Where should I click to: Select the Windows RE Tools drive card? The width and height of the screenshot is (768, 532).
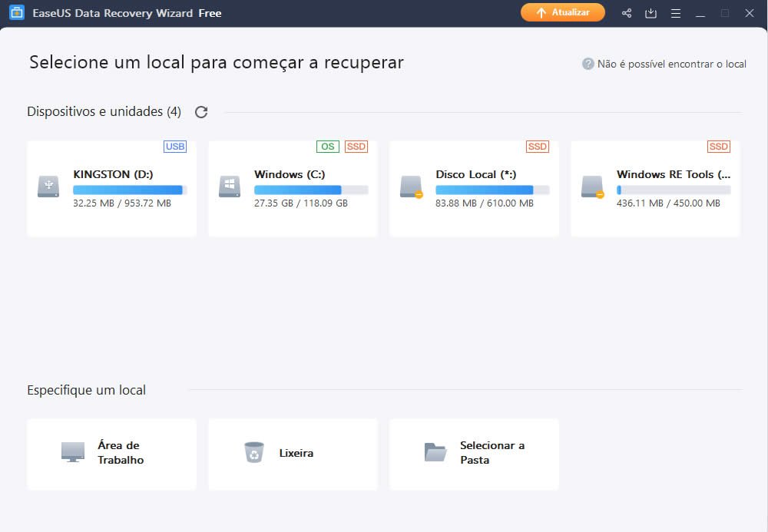655,189
